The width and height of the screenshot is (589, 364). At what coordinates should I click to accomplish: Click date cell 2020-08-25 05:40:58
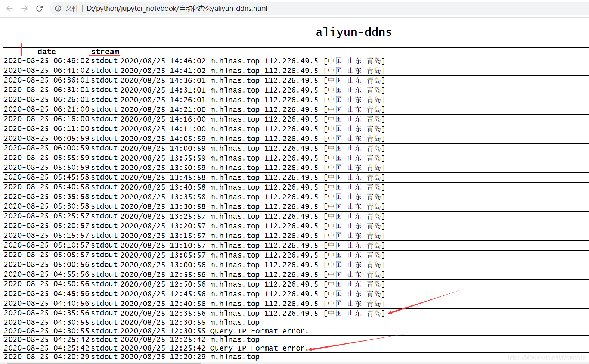[x=47, y=187]
